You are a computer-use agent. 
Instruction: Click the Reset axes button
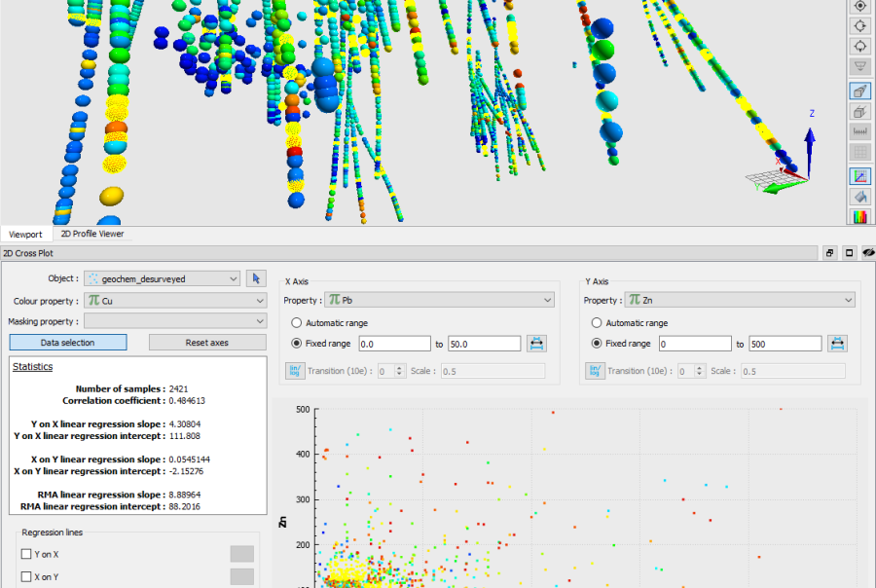207,342
